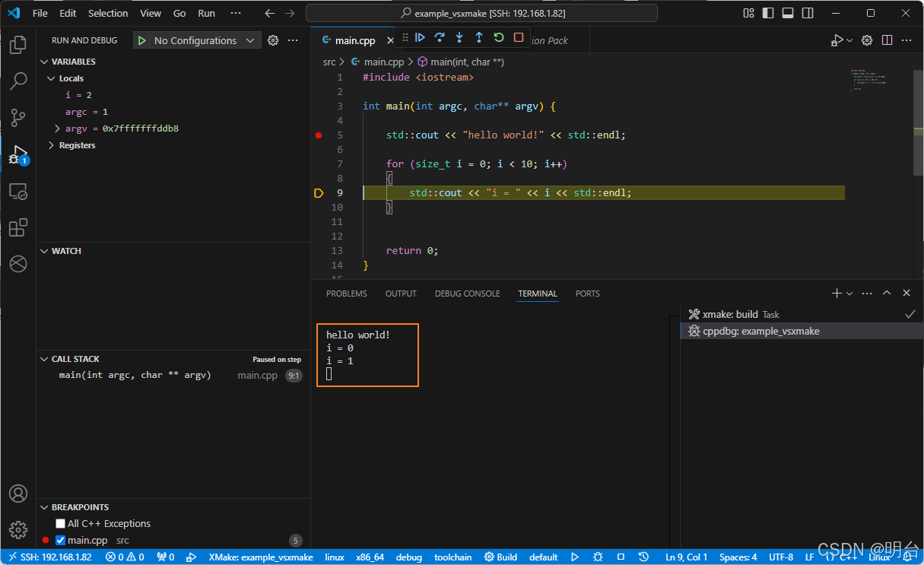Open the Source Control view
The width and height of the screenshot is (924, 565).
pyautogui.click(x=18, y=117)
